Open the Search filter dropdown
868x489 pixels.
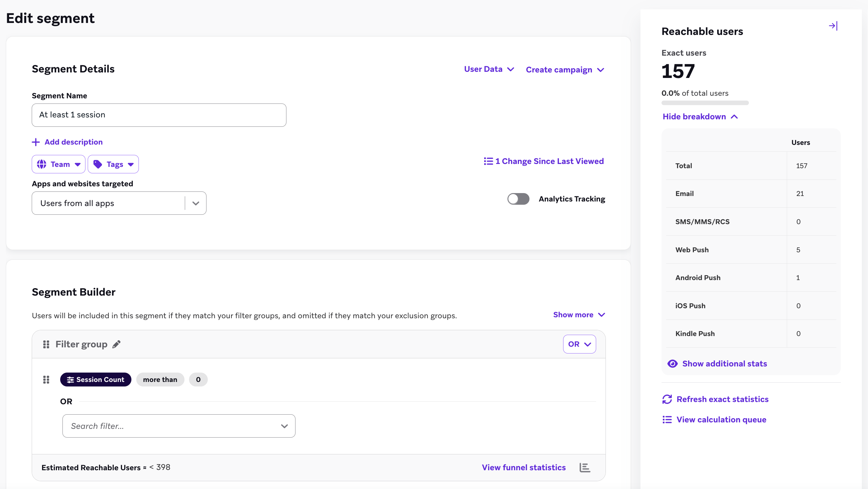tap(179, 426)
